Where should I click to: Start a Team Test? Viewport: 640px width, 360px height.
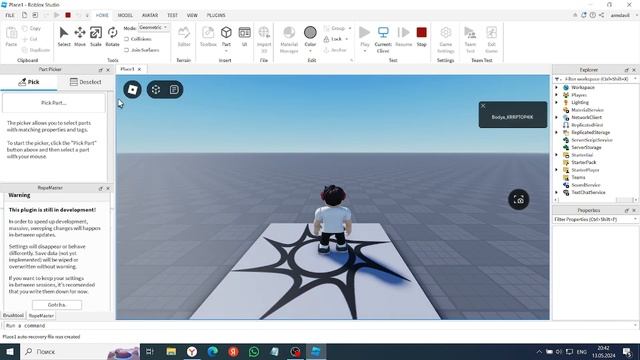[x=470, y=39]
